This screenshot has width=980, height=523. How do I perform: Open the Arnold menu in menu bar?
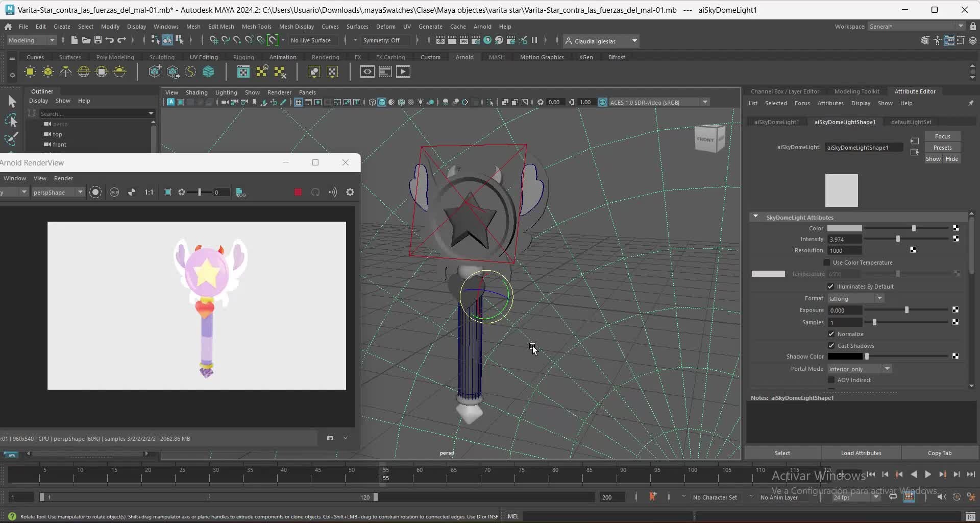482,27
